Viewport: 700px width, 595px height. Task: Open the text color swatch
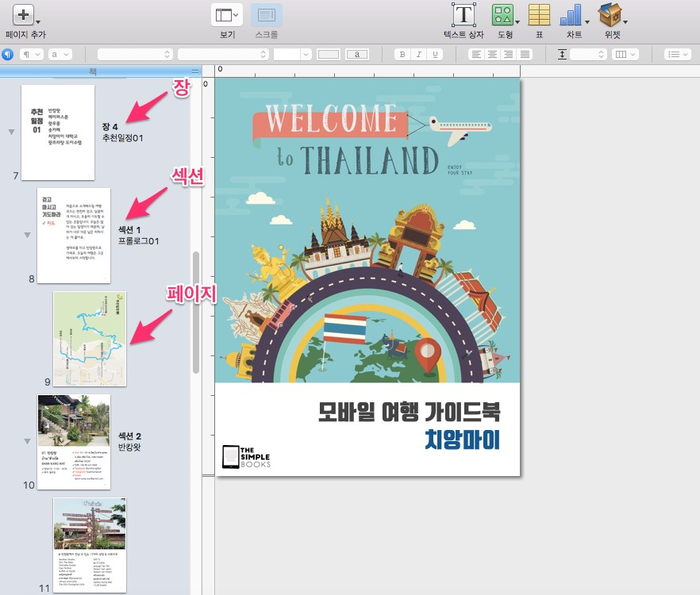[x=356, y=54]
